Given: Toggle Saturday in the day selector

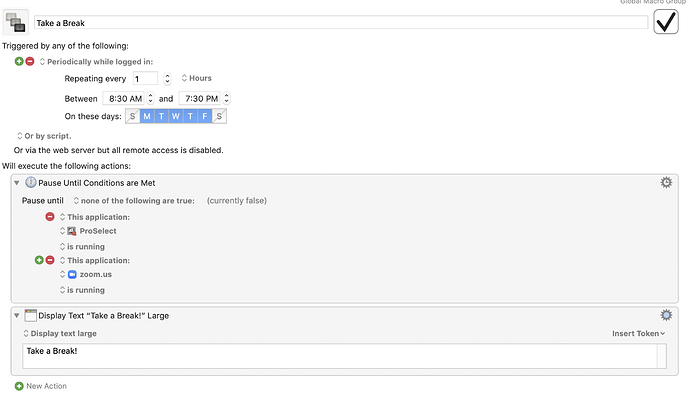Looking at the screenshot, I should pyautogui.click(x=219, y=117).
